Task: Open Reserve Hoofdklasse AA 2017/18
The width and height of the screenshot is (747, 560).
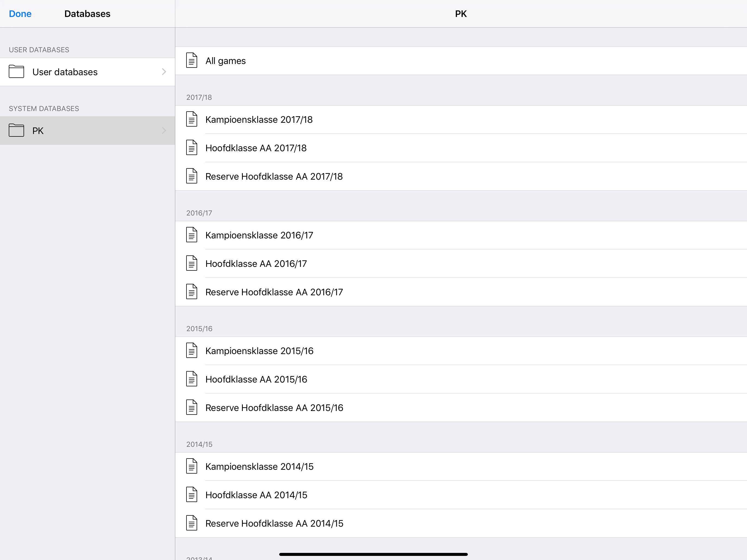Action: pos(461,176)
